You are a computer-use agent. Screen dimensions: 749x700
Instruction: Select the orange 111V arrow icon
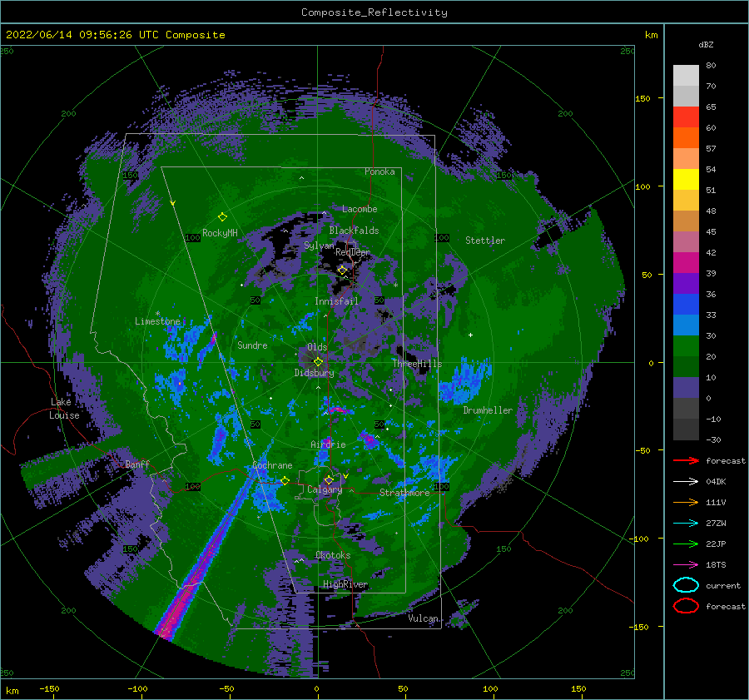(x=686, y=502)
